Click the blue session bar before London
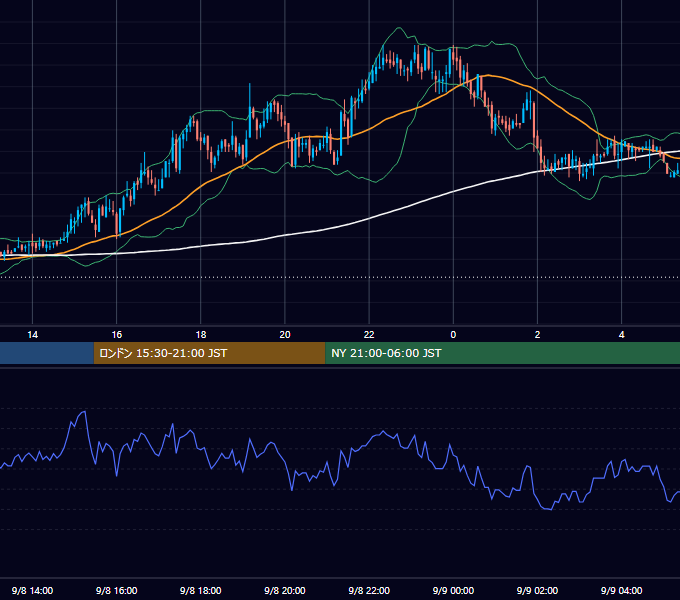 [x=47, y=353]
